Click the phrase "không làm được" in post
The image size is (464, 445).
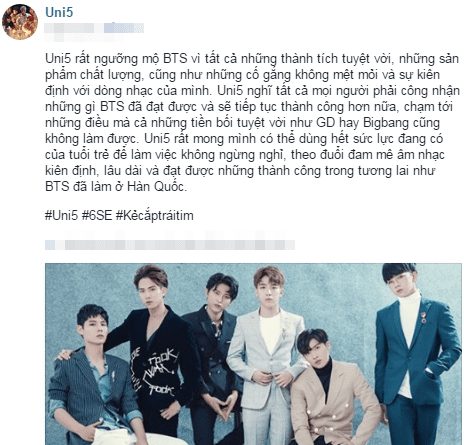[91, 138]
